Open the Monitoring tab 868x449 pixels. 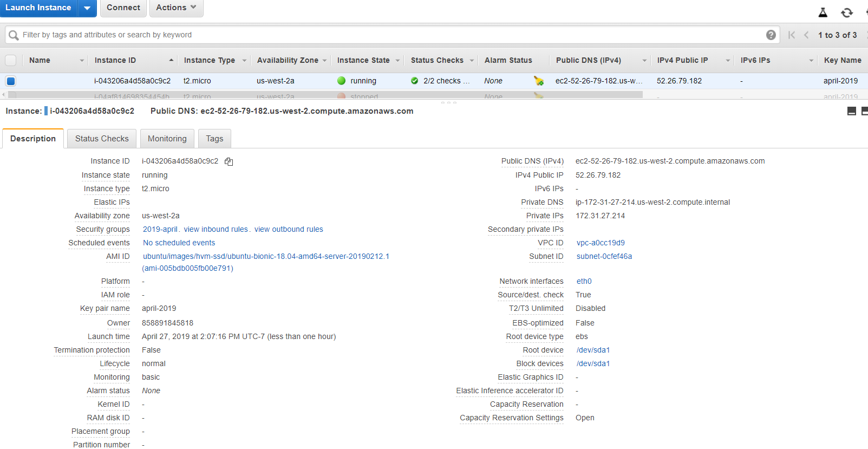(x=167, y=139)
